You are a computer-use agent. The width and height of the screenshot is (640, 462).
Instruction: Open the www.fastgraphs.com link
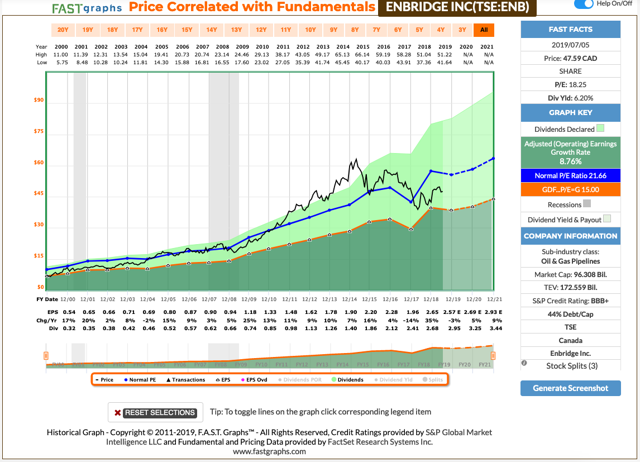coord(269,451)
